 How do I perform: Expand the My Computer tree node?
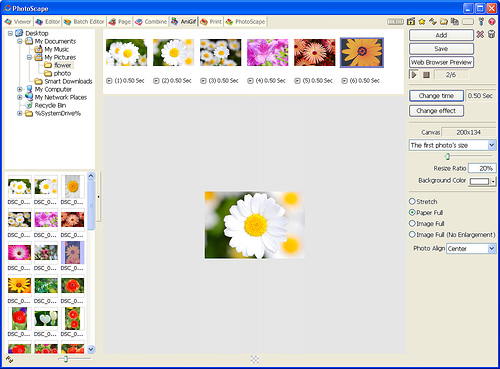coord(20,89)
